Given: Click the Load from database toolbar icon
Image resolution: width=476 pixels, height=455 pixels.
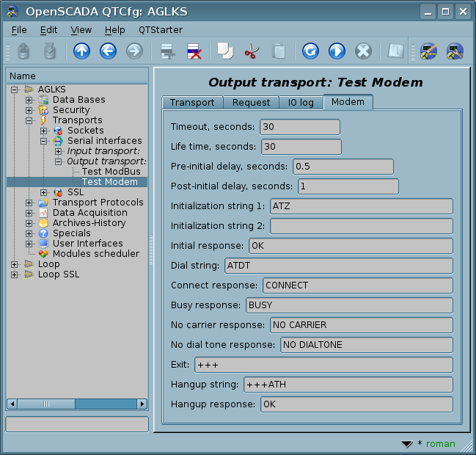Looking at the screenshot, I should pyautogui.click(x=23, y=51).
